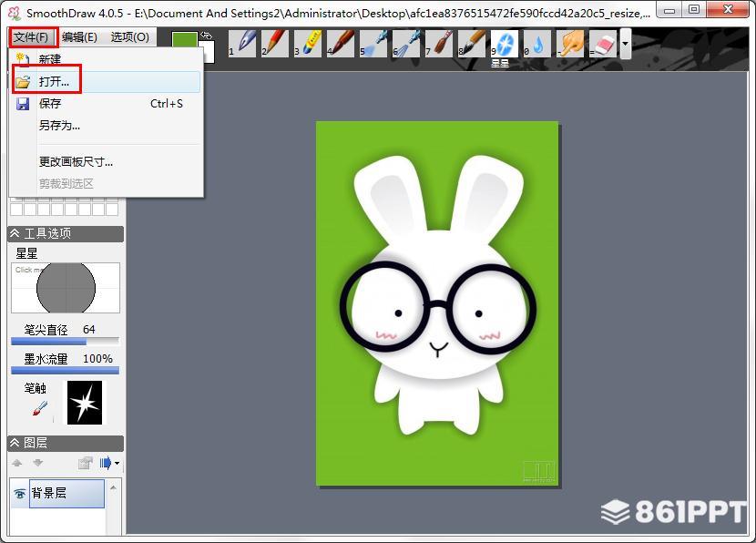Minimize the SmoothDraw window
756x543 pixels.
click(669, 10)
